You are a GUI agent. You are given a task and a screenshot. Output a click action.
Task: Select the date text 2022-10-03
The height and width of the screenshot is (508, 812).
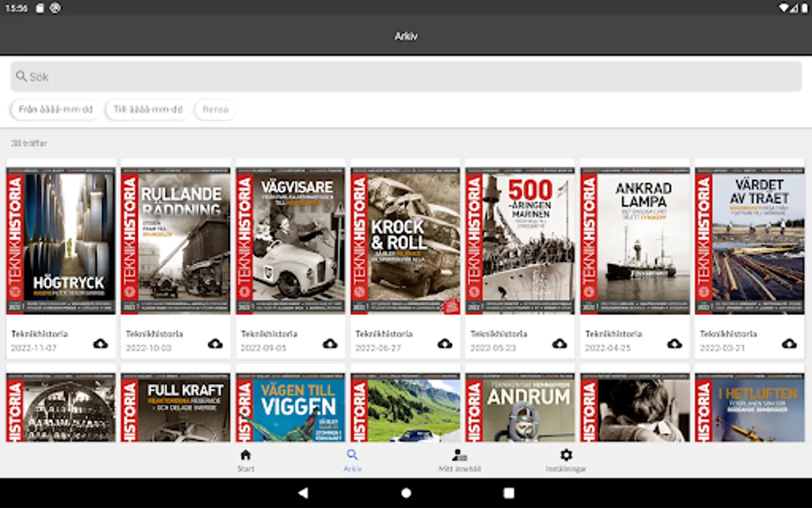click(x=148, y=348)
